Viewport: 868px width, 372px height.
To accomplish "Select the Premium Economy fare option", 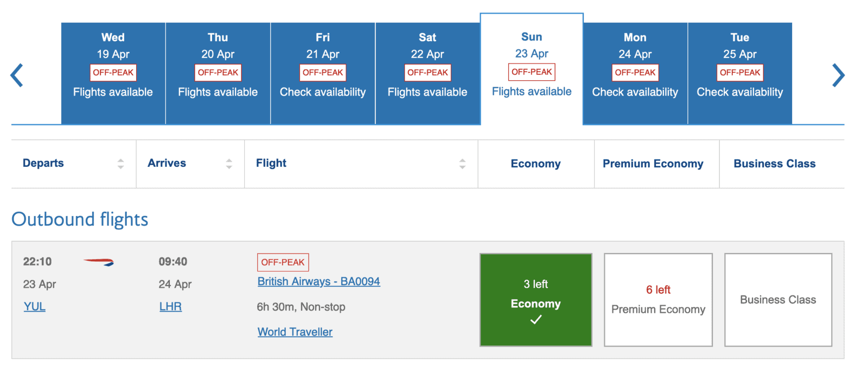I will pos(658,299).
